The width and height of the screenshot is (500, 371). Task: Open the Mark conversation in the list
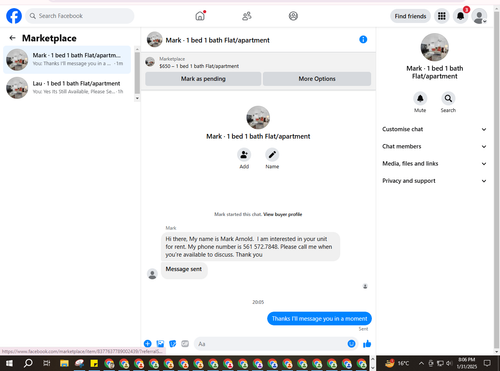[67, 60]
